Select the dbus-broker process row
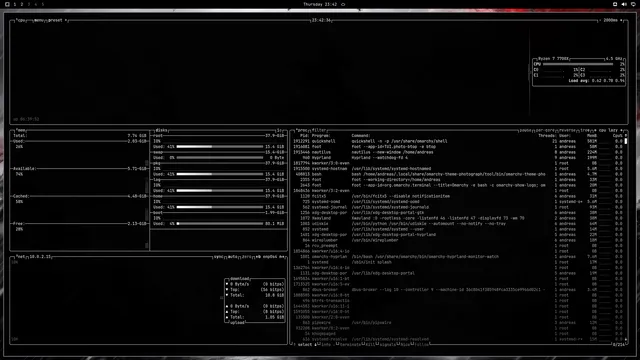The width and height of the screenshot is (640, 360). [x=458, y=290]
